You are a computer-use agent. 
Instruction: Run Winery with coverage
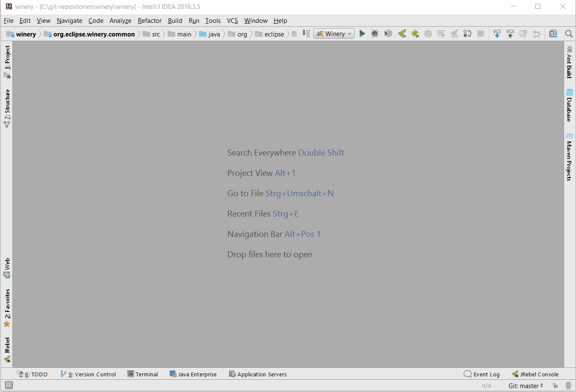pyautogui.click(x=388, y=33)
